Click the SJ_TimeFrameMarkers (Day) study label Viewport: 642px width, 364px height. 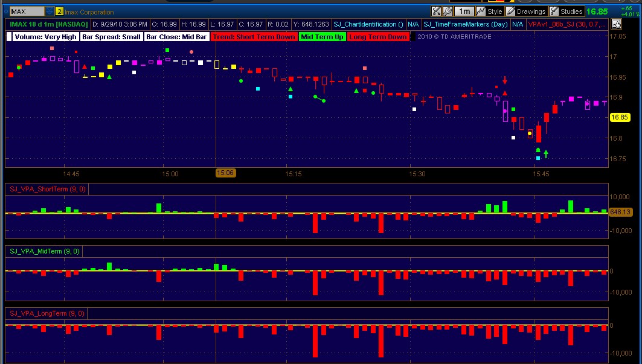466,24
